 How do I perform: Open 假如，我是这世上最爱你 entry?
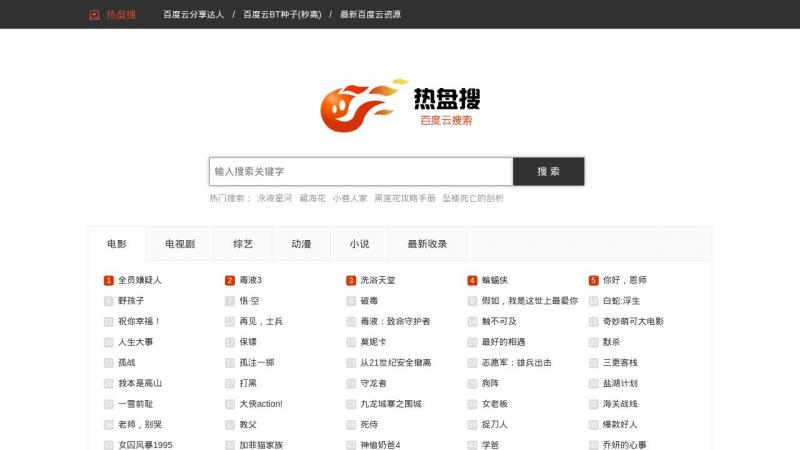tap(530, 301)
